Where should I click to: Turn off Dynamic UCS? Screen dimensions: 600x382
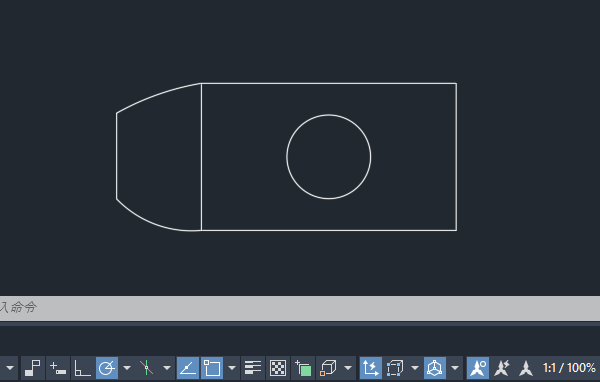pos(370,368)
